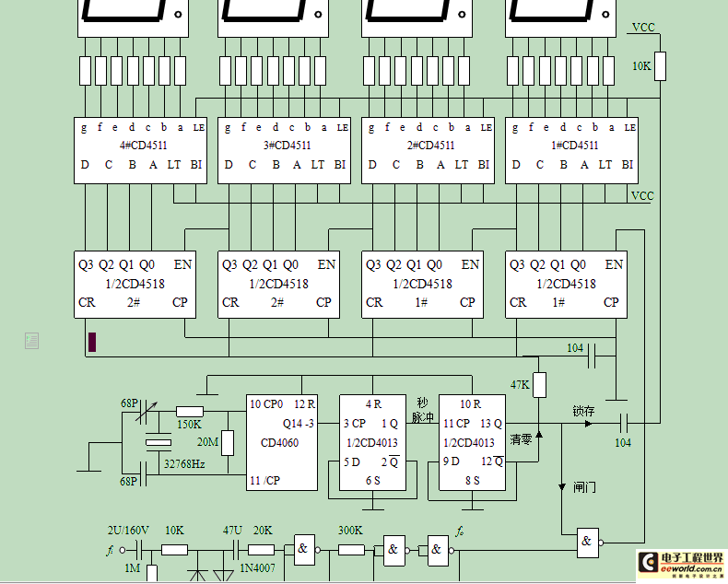728x584 pixels.
Task: Click the 32768Hz crystal label
Action: pos(184,463)
